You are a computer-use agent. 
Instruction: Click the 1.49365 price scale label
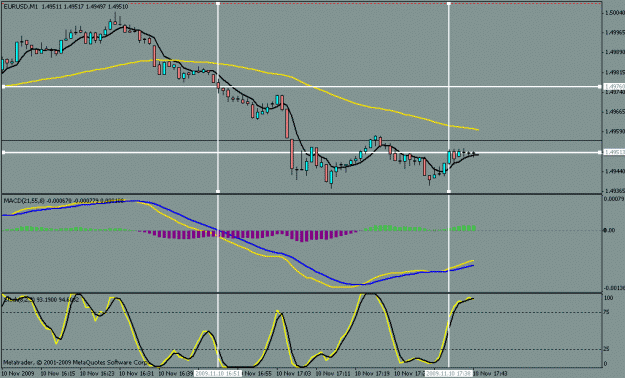click(x=615, y=191)
